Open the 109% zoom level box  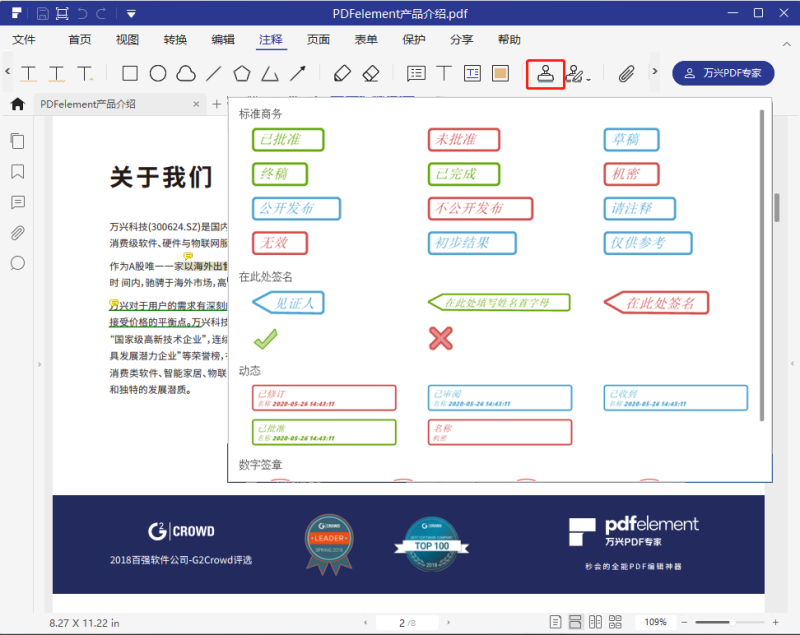[x=655, y=622]
